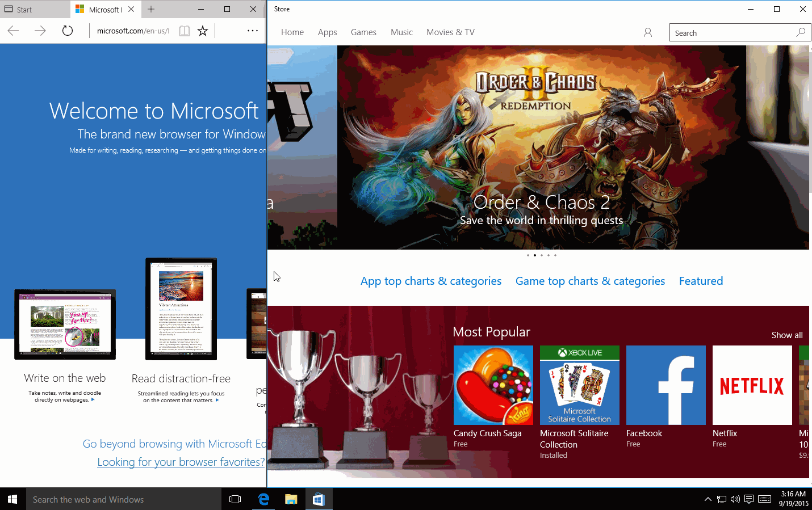This screenshot has height=510, width=812.
Task: Go to Movies & TV section
Action: [x=450, y=32]
